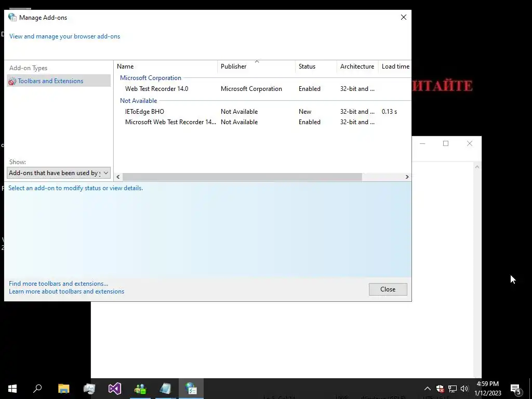Click the Close button in Manage Add-ons
The image size is (532, 399).
(x=388, y=289)
